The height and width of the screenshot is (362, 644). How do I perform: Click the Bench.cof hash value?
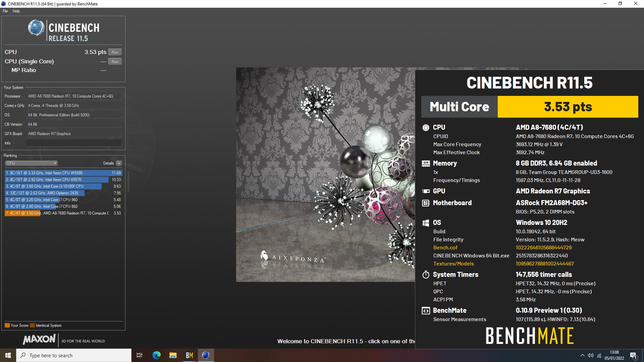click(x=543, y=248)
